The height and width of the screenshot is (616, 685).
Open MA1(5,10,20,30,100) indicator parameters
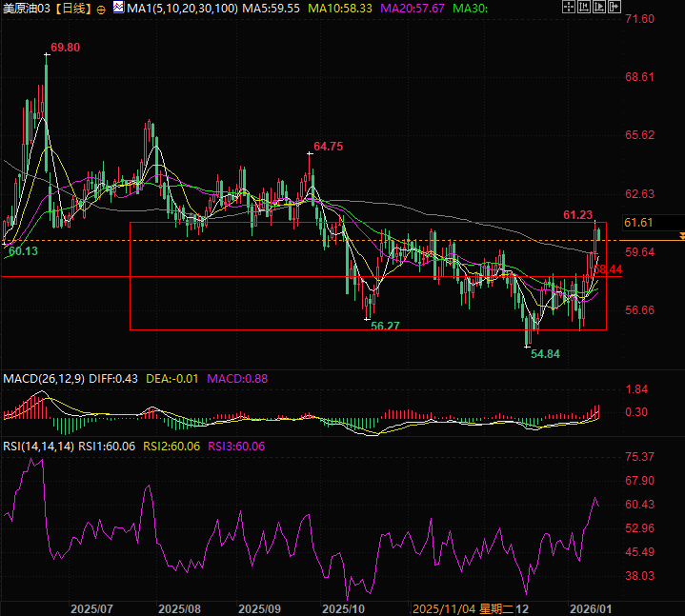coord(179,9)
